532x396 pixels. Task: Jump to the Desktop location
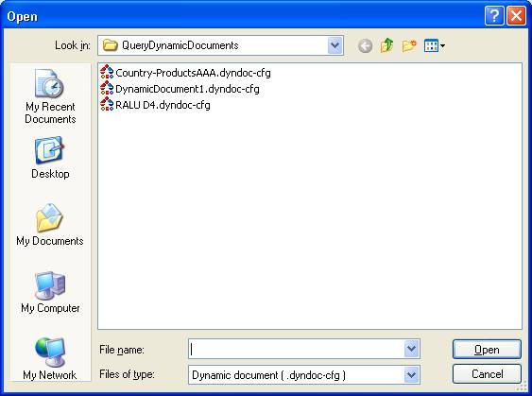[50, 158]
